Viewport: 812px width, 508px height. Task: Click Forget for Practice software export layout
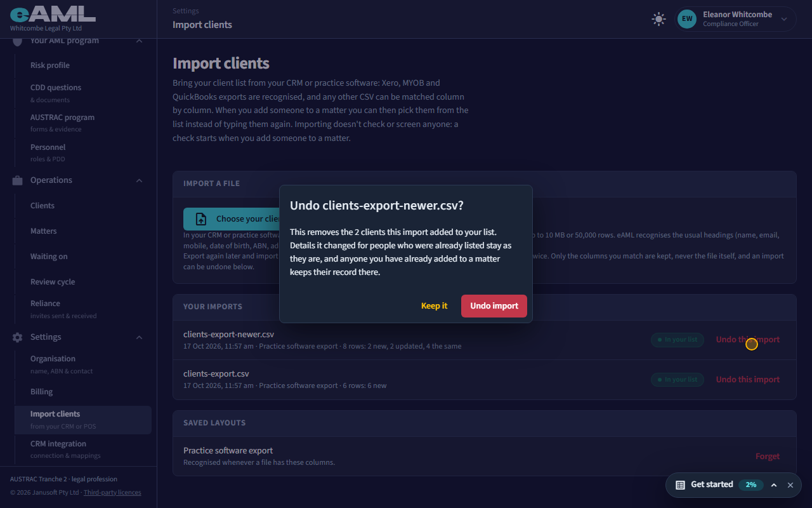(768, 457)
